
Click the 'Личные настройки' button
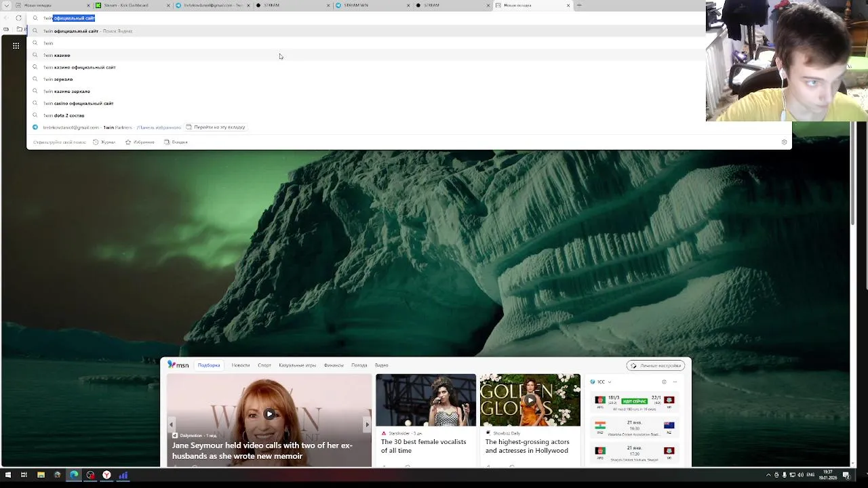point(655,365)
